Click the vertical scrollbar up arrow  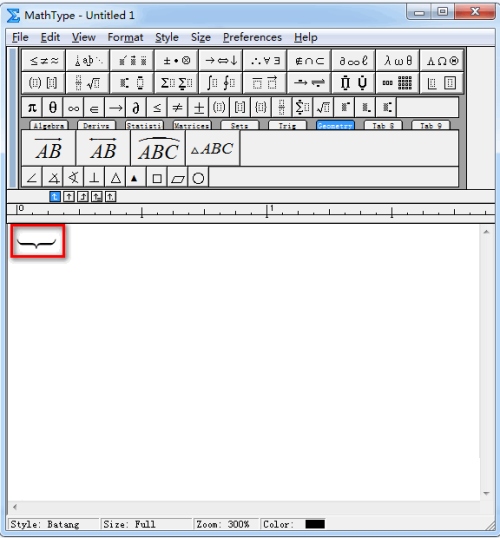486,232
